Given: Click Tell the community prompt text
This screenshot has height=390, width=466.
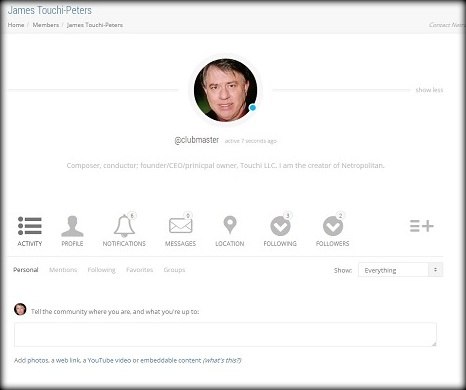Looking at the screenshot, I should (115, 312).
